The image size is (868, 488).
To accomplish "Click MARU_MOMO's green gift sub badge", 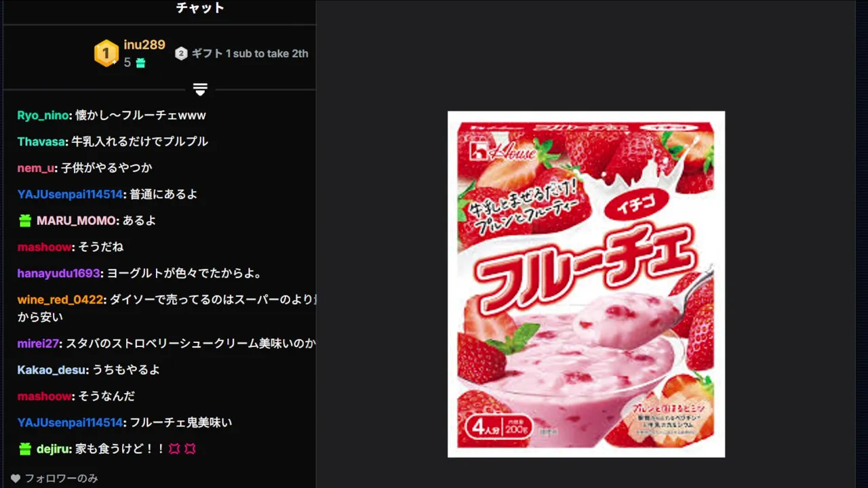I will point(25,220).
